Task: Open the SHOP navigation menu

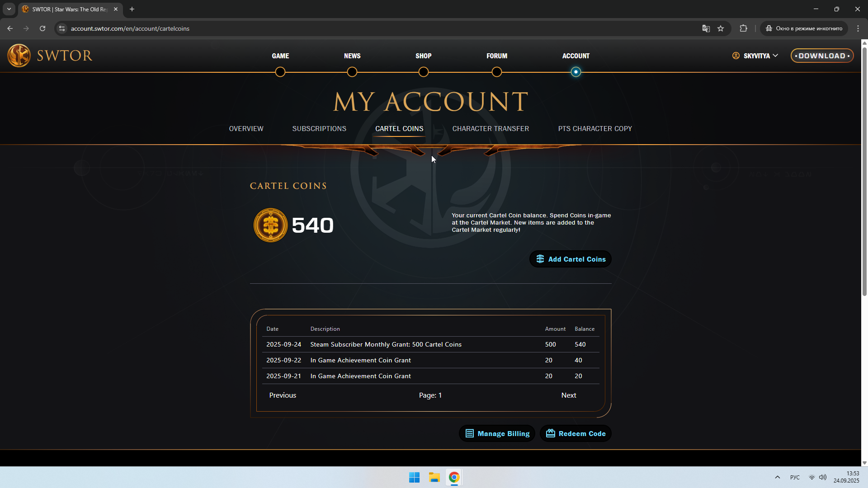Action: (424, 56)
